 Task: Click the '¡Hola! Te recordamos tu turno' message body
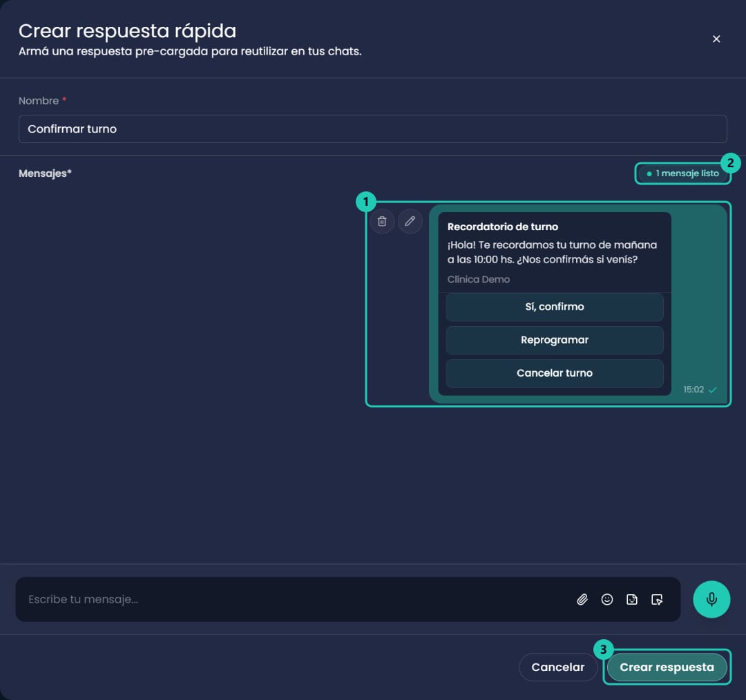click(552, 252)
